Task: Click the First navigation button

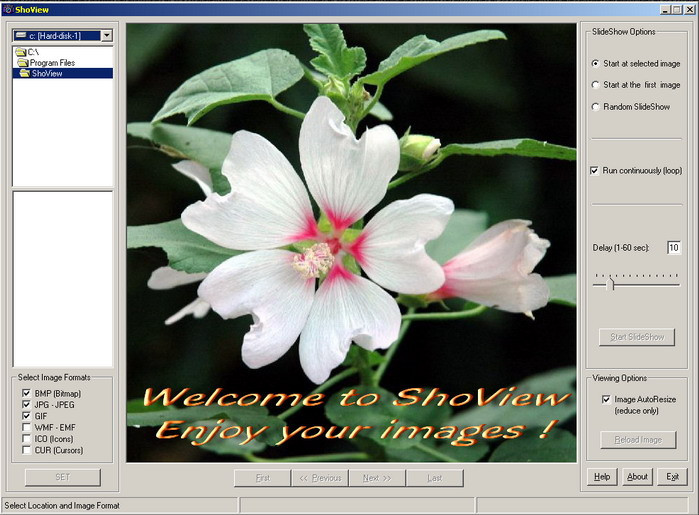Action: pyautogui.click(x=263, y=478)
